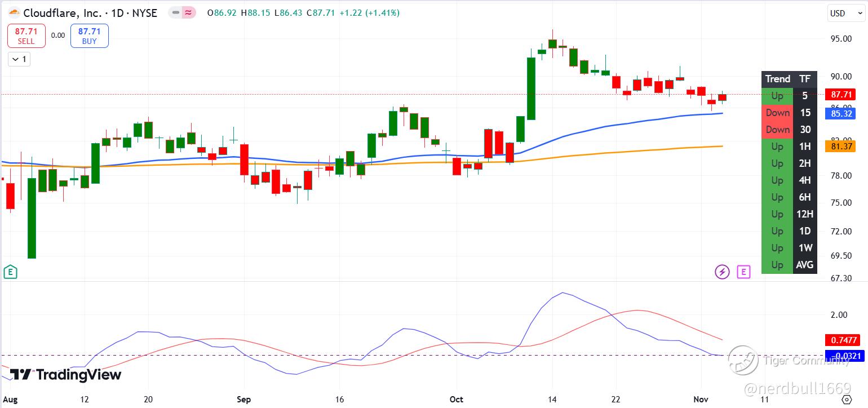868x408 pixels.
Task: Collapse the indicator legend chevron labeled 1
Action: coord(19,59)
